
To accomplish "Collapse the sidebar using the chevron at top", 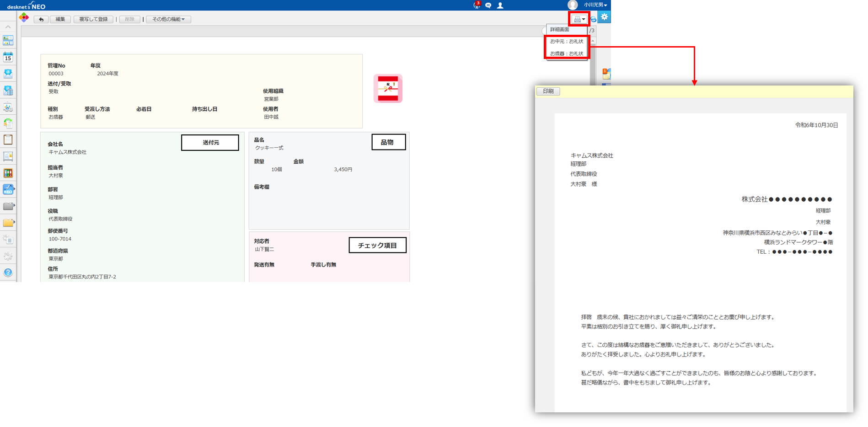I will pyautogui.click(x=8, y=27).
